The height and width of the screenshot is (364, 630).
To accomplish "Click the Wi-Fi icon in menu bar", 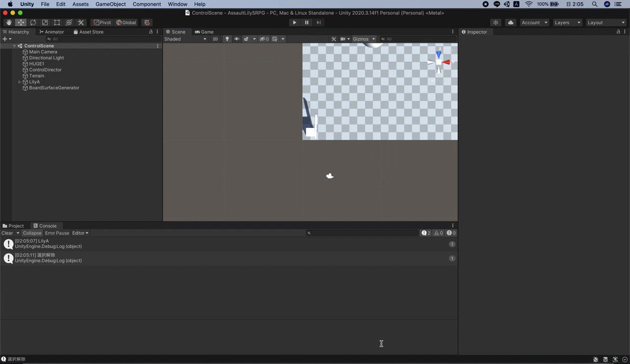I will (x=529, y=4).
